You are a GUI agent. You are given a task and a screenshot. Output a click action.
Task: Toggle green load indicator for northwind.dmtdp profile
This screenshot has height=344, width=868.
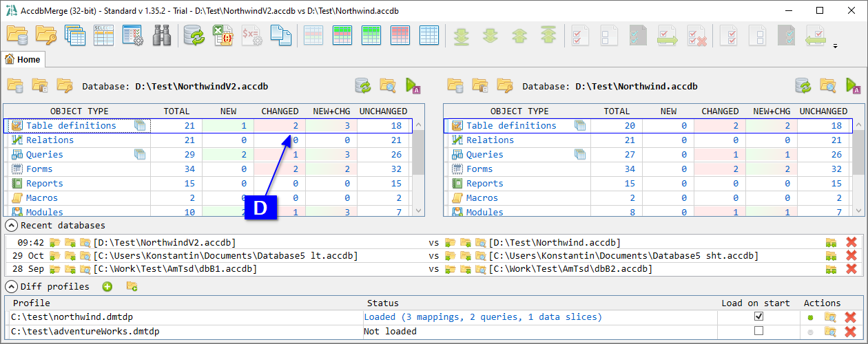(x=811, y=317)
